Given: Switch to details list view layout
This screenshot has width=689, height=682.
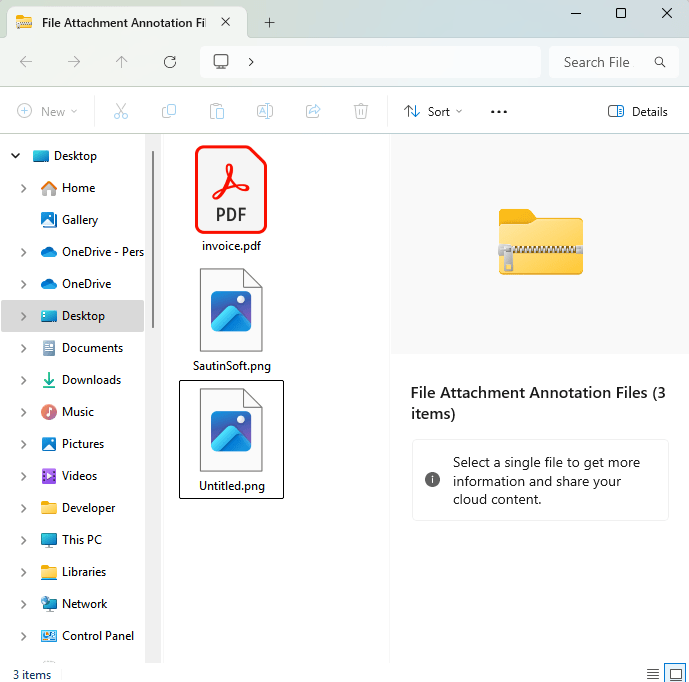Looking at the screenshot, I should pyautogui.click(x=653, y=674).
